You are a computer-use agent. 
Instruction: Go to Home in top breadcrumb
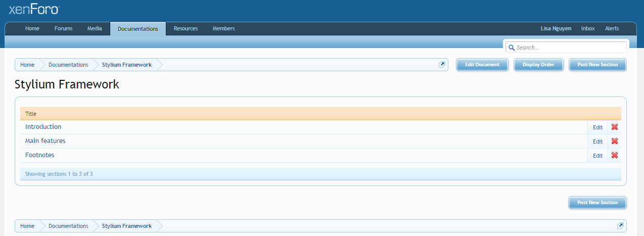pos(27,65)
